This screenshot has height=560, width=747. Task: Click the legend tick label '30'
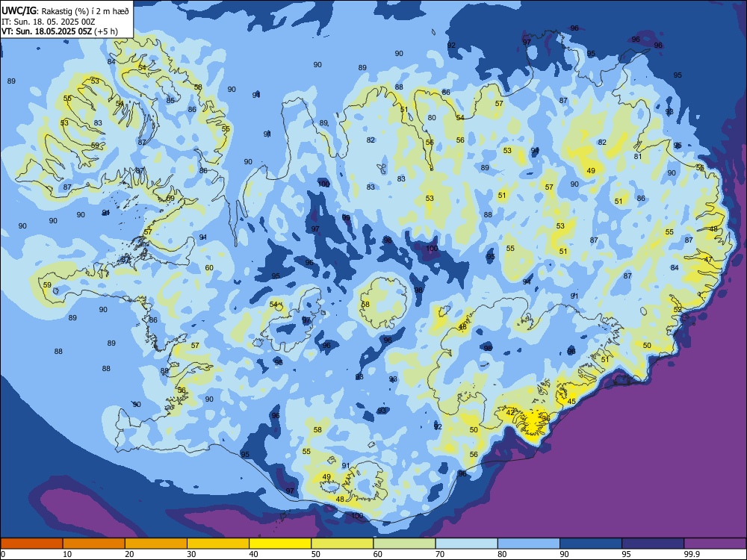pyautogui.click(x=191, y=554)
